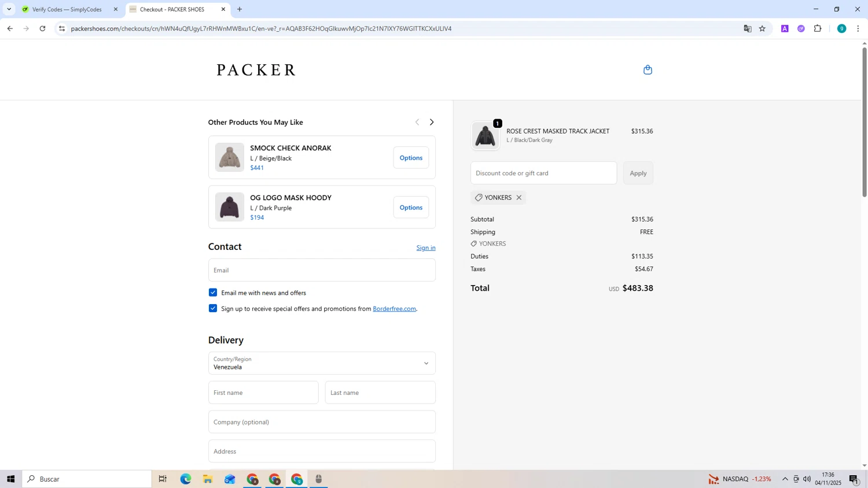Switch to Verify Codes SimplyCodes tab

[x=67, y=9]
